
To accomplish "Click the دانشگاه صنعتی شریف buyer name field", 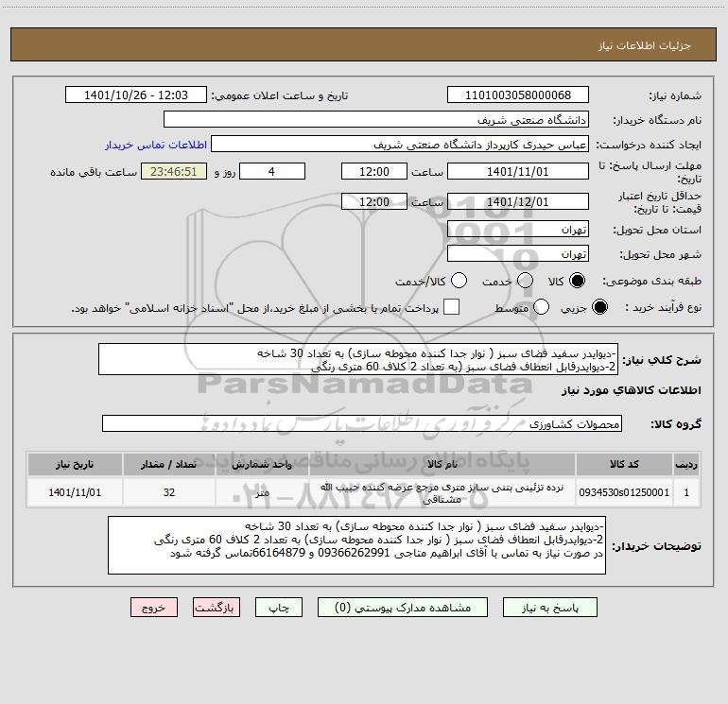I will [x=376, y=119].
